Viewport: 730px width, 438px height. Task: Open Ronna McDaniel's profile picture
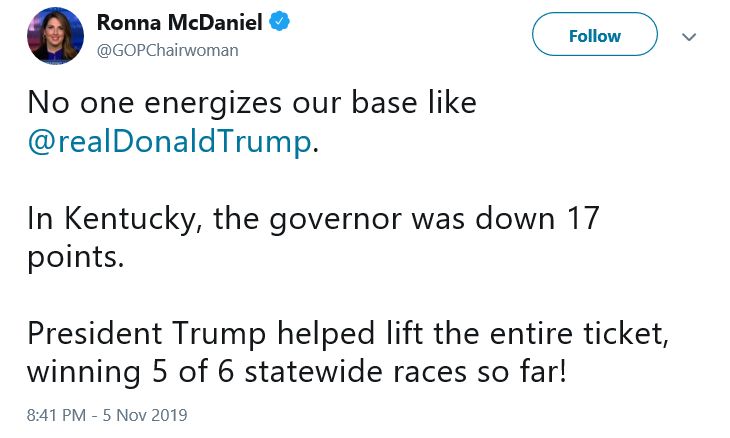[x=55, y=36]
